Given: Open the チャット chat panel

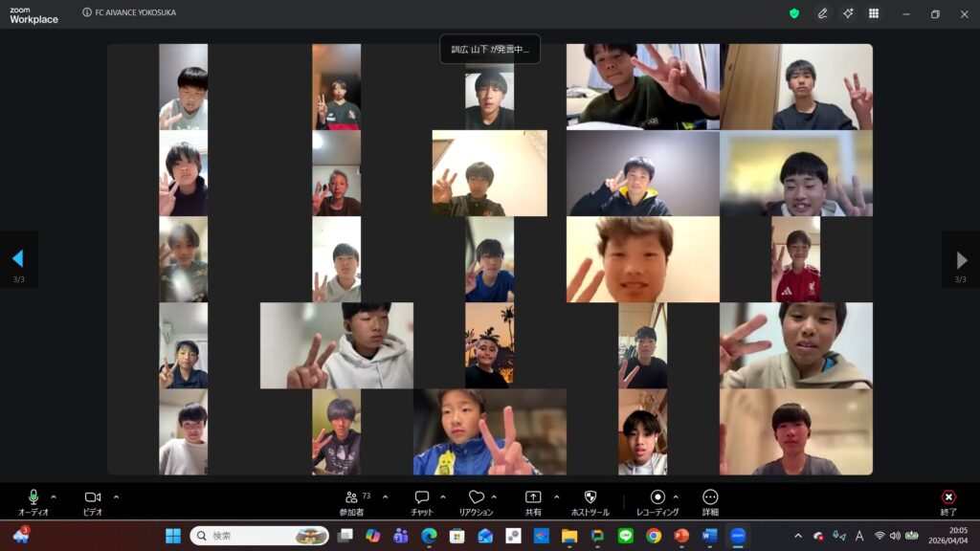Looking at the screenshot, I should coord(422,498).
